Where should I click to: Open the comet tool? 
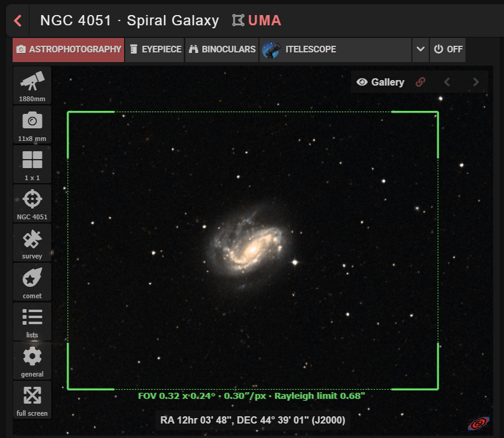coord(32,282)
